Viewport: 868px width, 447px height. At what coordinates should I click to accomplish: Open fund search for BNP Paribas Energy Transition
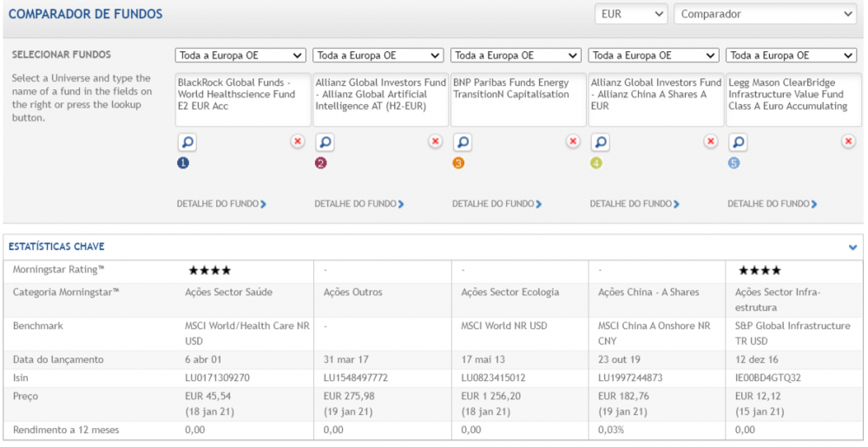pos(463,141)
